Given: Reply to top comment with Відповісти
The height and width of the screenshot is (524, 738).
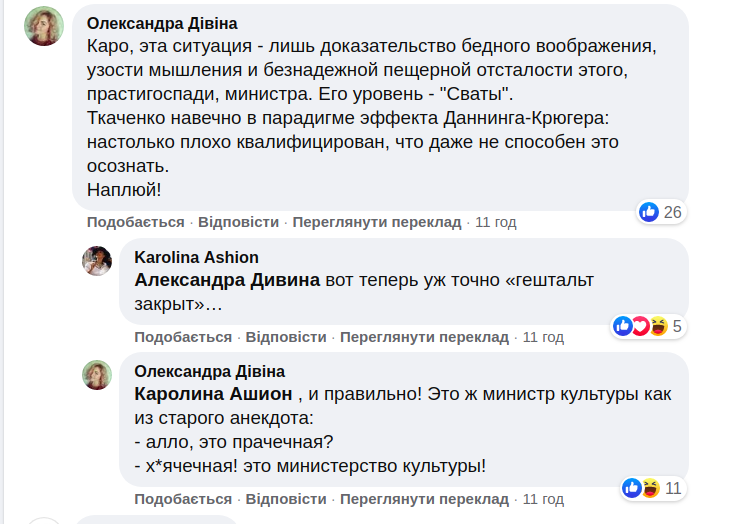Looking at the screenshot, I should [x=238, y=222].
